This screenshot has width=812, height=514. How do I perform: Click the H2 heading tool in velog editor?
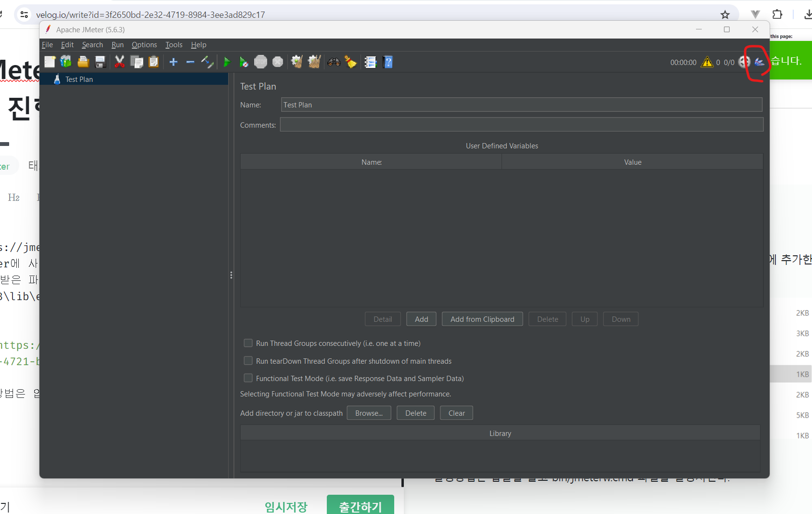[13, 197]
